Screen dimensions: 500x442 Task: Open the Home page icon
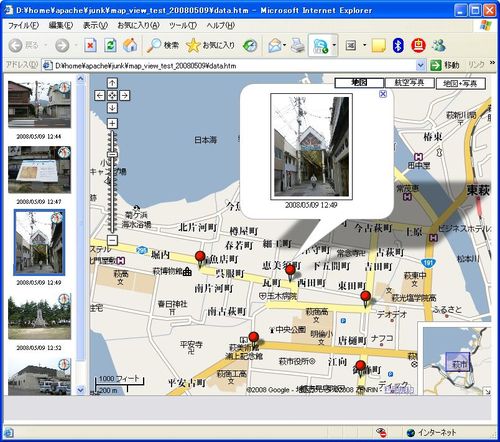130,45
